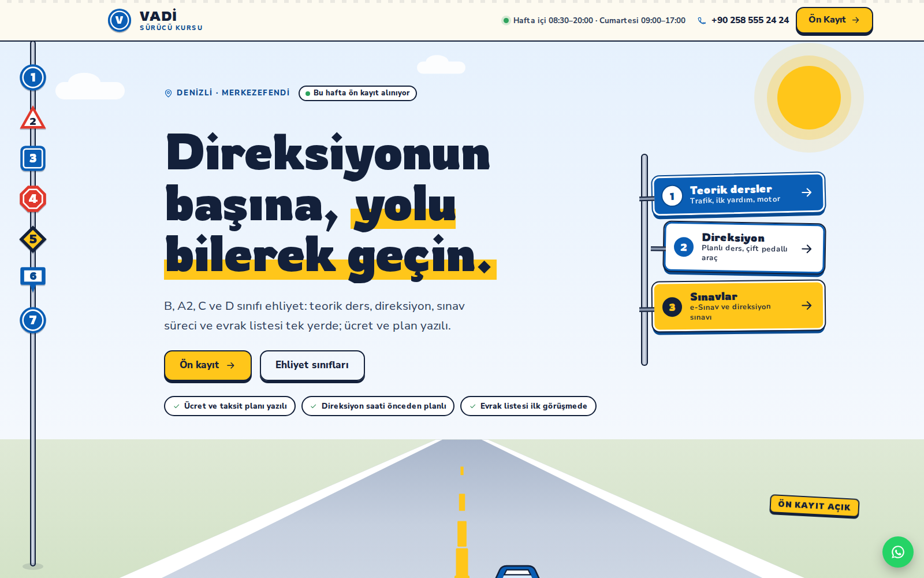Click 'Bu hafta ön kayıt alınıyor' badge
The image size is (924, 578).
click(357, 93)
